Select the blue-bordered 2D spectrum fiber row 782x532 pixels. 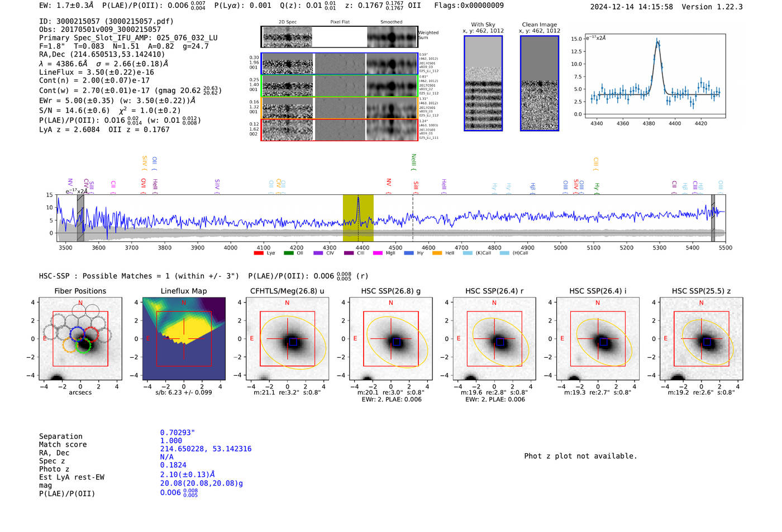pos(339,64)
